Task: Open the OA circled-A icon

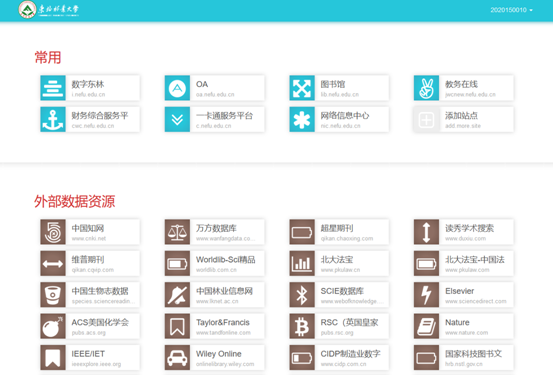Action: click(x=177, y=88)
